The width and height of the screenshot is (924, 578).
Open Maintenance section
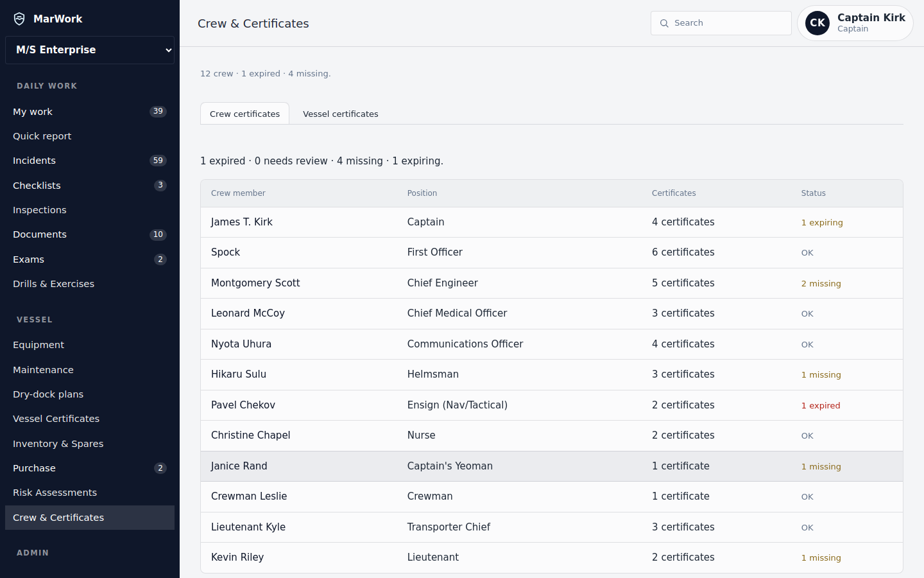pyautogui.click(x=90, y=370)
